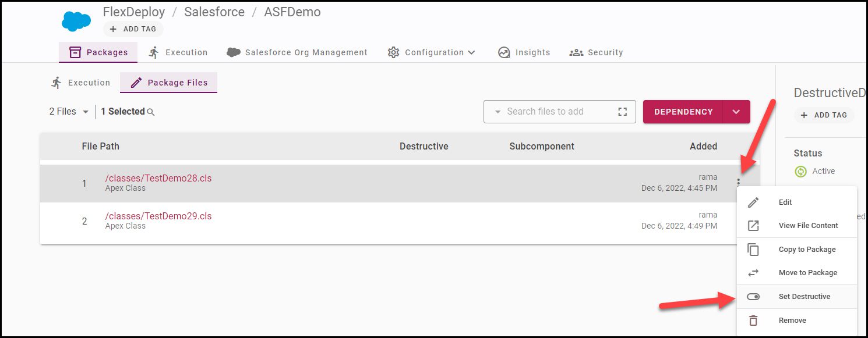
Task: Click the Dec 6, 2022, 4:49 PM timestamp
Action: tap(679, 226)
